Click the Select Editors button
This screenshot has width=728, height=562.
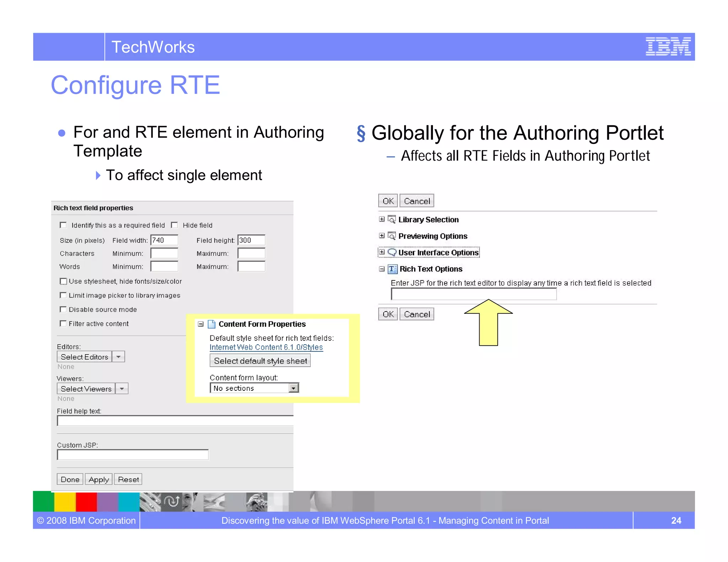[x=84, y=357]
